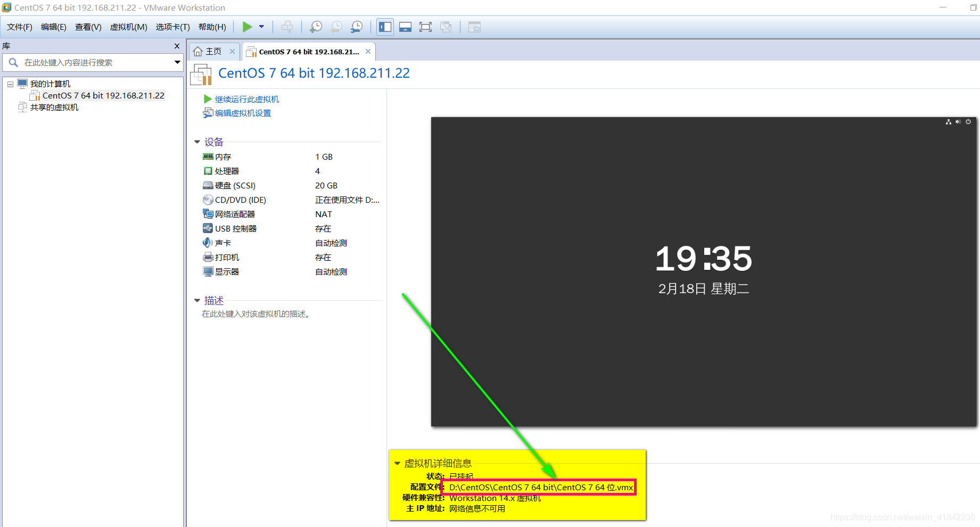Image resolution: width=980 pixels, height=527 pixels.
Task: Click the Unity mode toolbar icon
Action: point(446,27)
